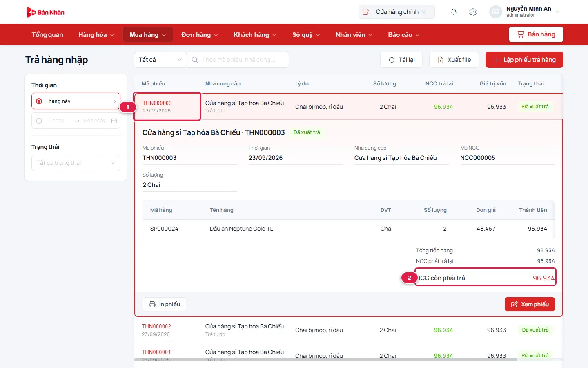
Task: Click the user avatar icon
Action: pos(496,12)
